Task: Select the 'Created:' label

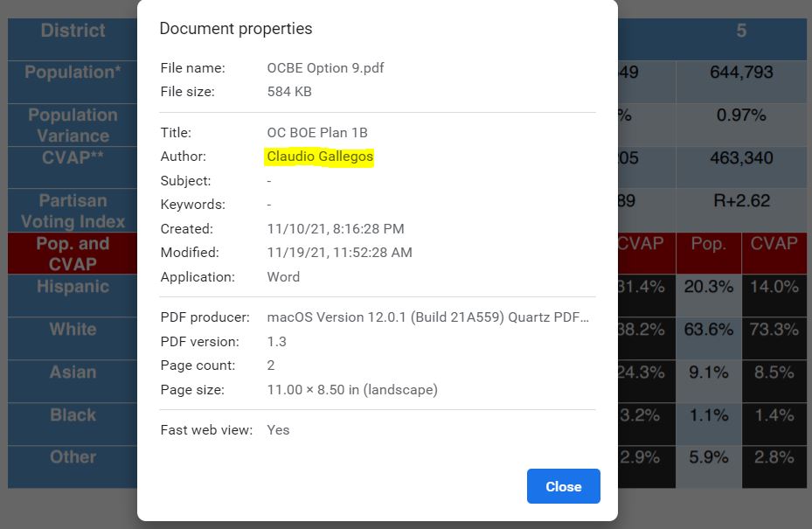Action: [x=186, y=229]
